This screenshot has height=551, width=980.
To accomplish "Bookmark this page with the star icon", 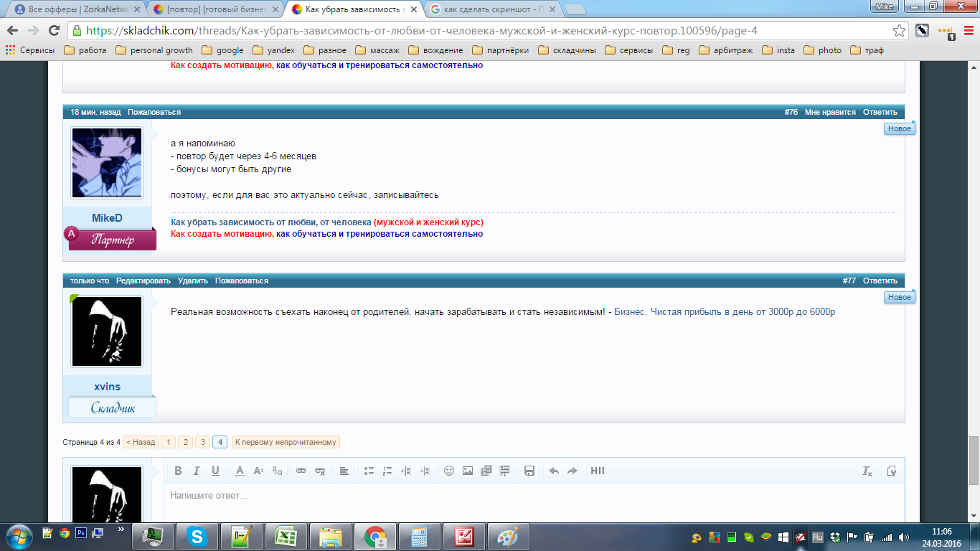I will 899,31.
